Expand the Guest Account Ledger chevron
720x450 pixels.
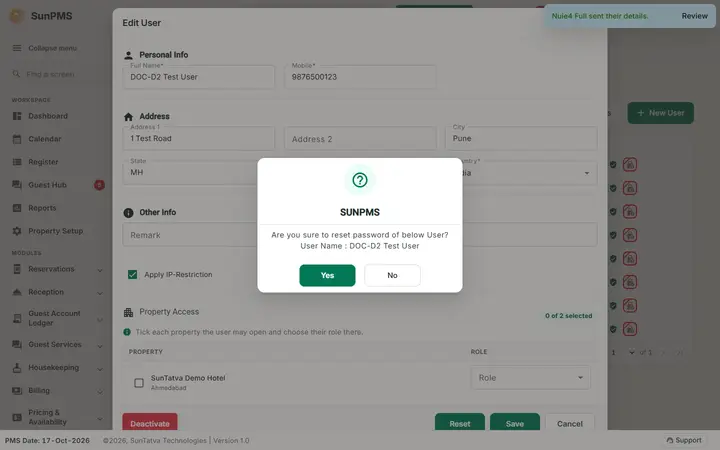(x=100, y=319)
